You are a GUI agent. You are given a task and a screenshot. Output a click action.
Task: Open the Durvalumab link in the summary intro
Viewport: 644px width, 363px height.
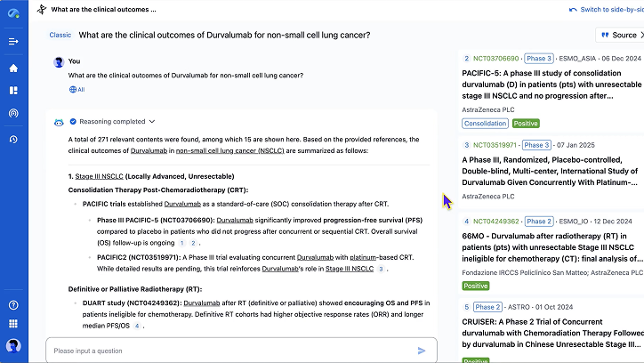[x=149, y=150]
